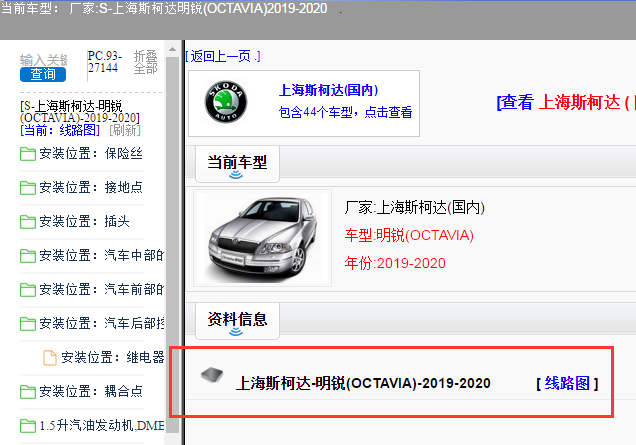
Task: Click the 返回上一页 back link
Action: [223, 56]
